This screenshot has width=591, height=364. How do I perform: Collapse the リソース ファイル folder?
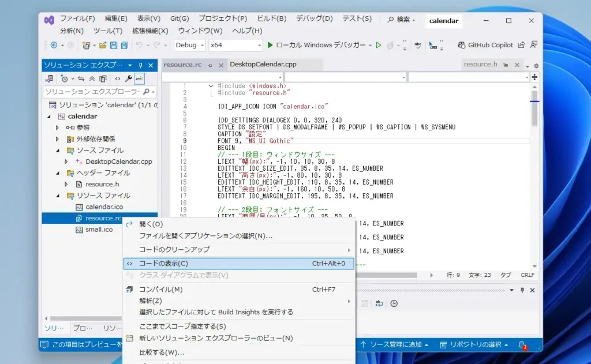click(58, 196)
